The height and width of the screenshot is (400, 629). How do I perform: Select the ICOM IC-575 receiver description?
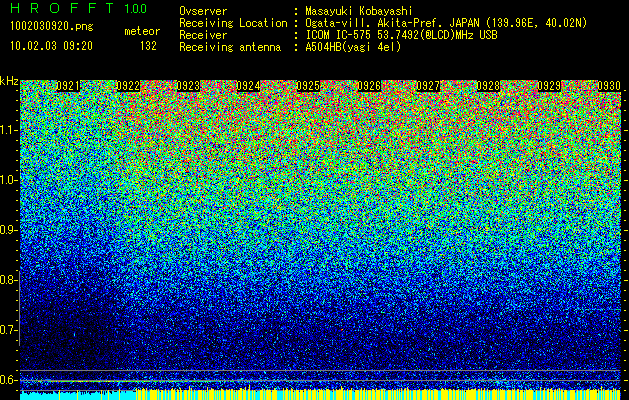tap(402, 35)
